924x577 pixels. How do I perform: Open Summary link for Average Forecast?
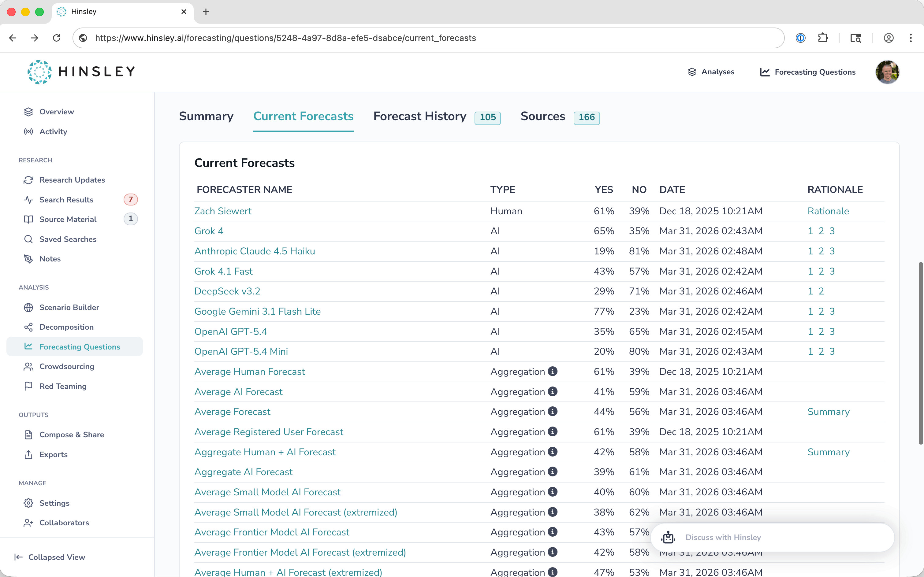[829, 412]
